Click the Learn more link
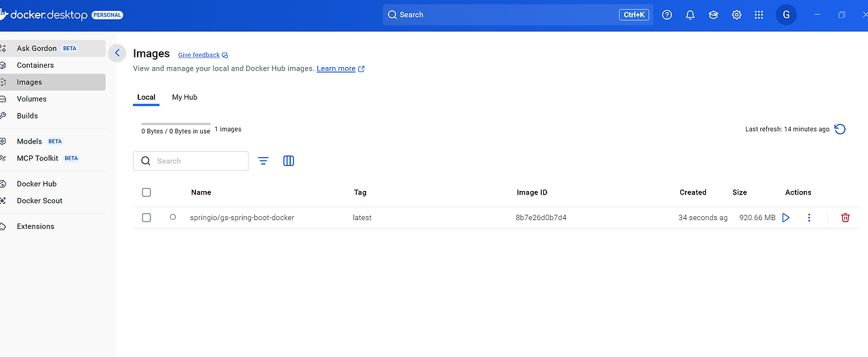 [336, 68]
